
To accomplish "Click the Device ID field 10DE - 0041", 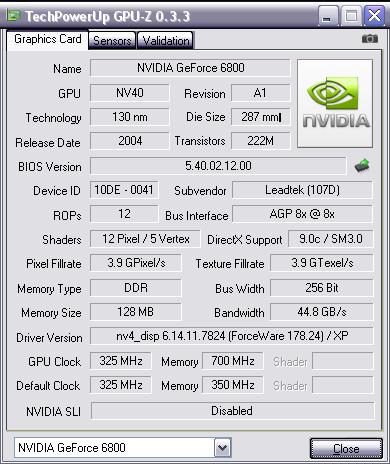I will 124,190.
